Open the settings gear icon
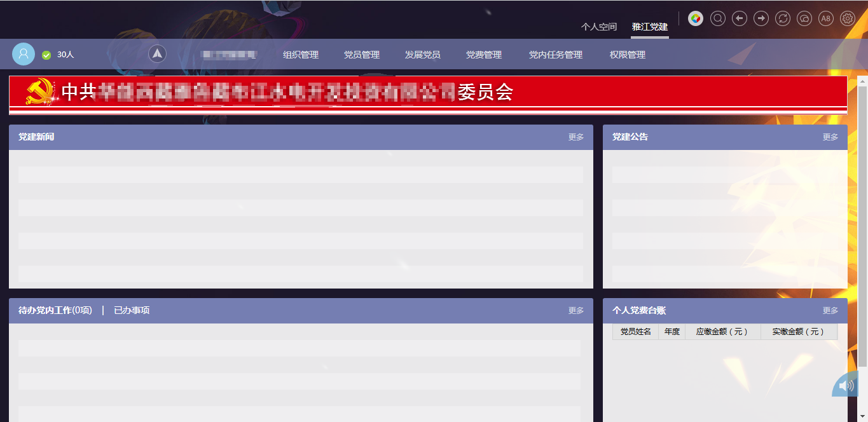 tap(847, 18)
